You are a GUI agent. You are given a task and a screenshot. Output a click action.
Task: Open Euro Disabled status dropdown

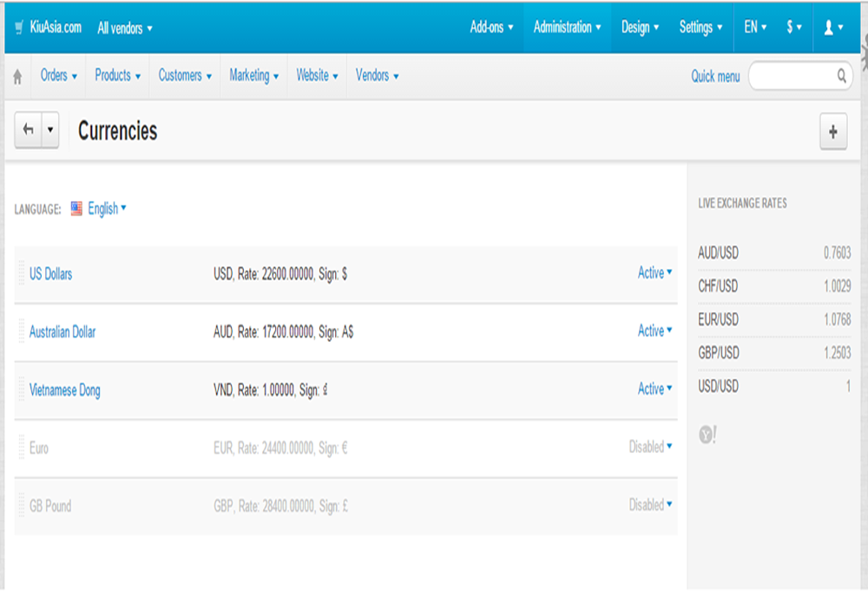pos(650,447)
